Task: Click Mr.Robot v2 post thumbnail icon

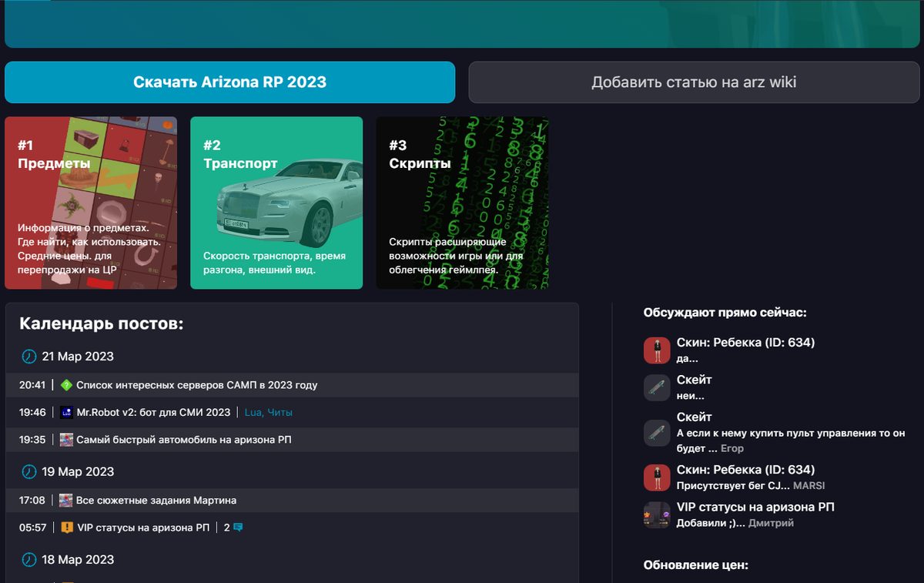Action: coord(66,412)
